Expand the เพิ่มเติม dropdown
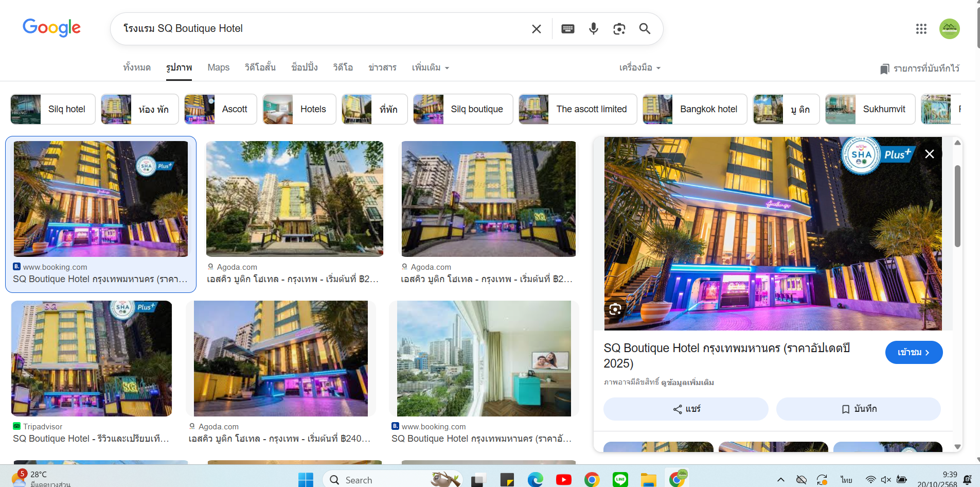The height and width of the screenshot is (487, 980). (430, 67)
